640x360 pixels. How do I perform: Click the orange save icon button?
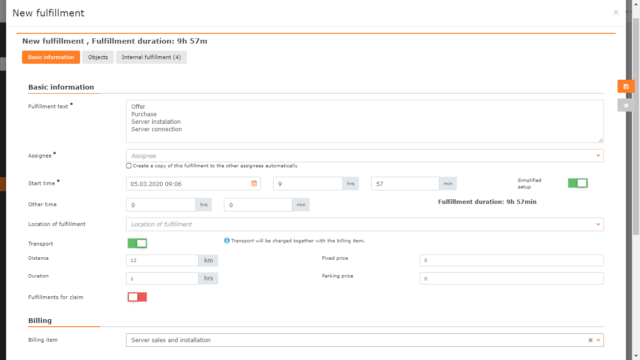(x=626, y=87)
